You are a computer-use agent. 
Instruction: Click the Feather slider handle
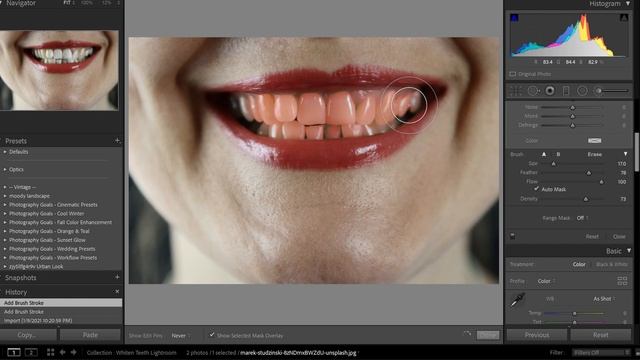(x=589, y=173)
